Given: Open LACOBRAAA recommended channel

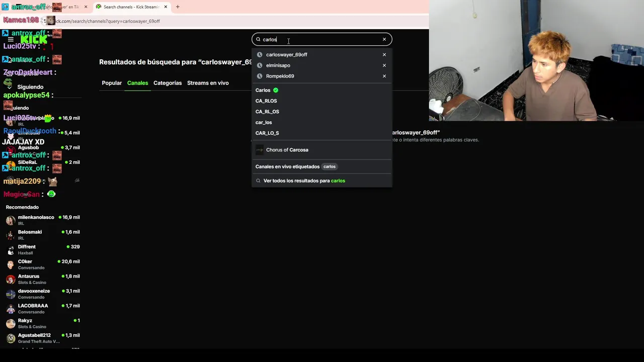Looking at the screenshot, I should point(43,309).
